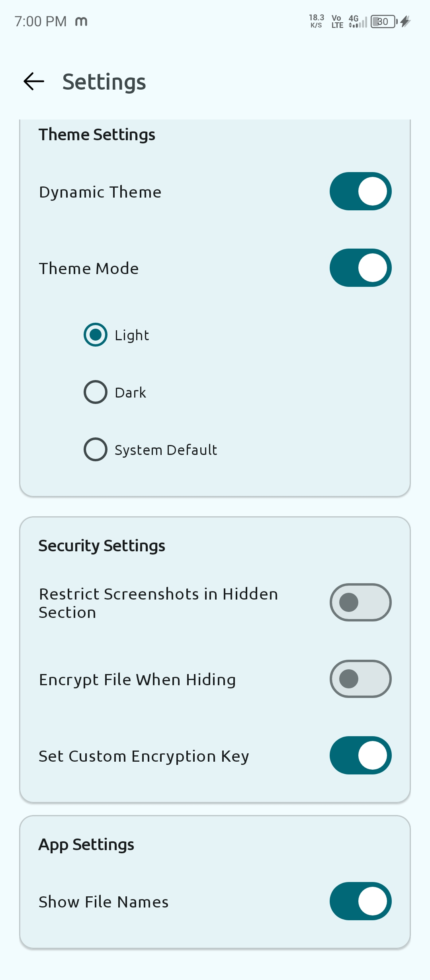The width and height of the screenshot is (430, 980).
Task: Select the Dark theme option
Action: coord(95,392)
